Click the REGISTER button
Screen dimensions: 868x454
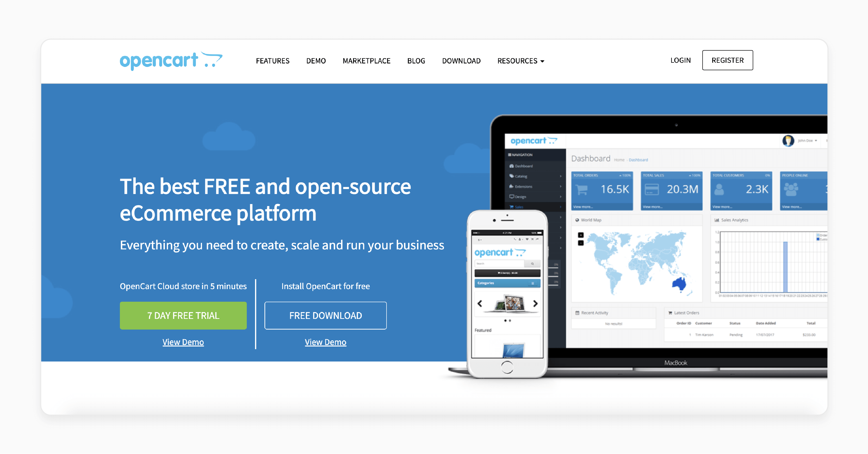(x=727, y=60)
